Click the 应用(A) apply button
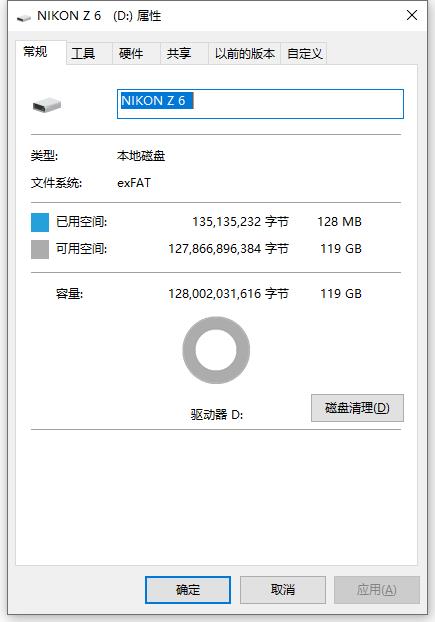The height and width of the screenshot is (622, 435). pos(376,590)
